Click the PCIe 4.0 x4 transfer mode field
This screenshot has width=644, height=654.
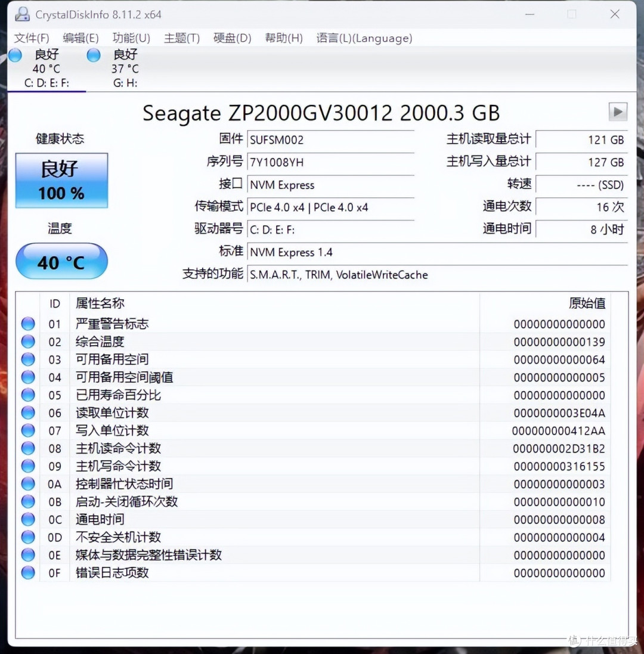tap(330, 207)
